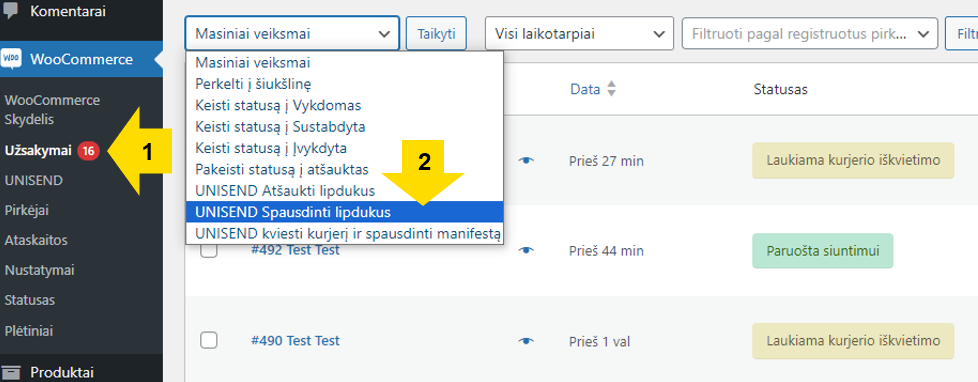978x382 pixels.
Task: Click the red 16 orders count badge
Action: [89, 150]
